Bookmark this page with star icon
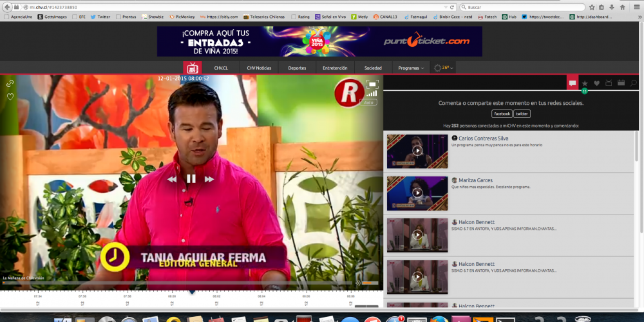The width and height of the screenshot is (644, 322). (592, 7)
